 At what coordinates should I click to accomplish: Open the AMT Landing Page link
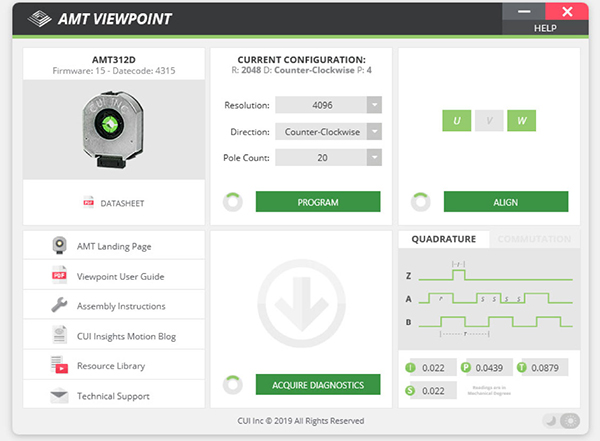pyautogui.click(x=114, y=246)
